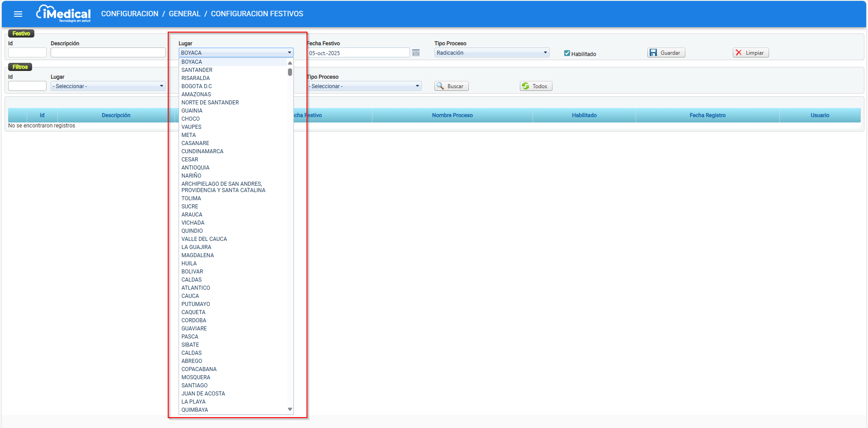
Task: Expand the Tipo Proceso Radicación dropdown
Action: [x=491, y=53]
